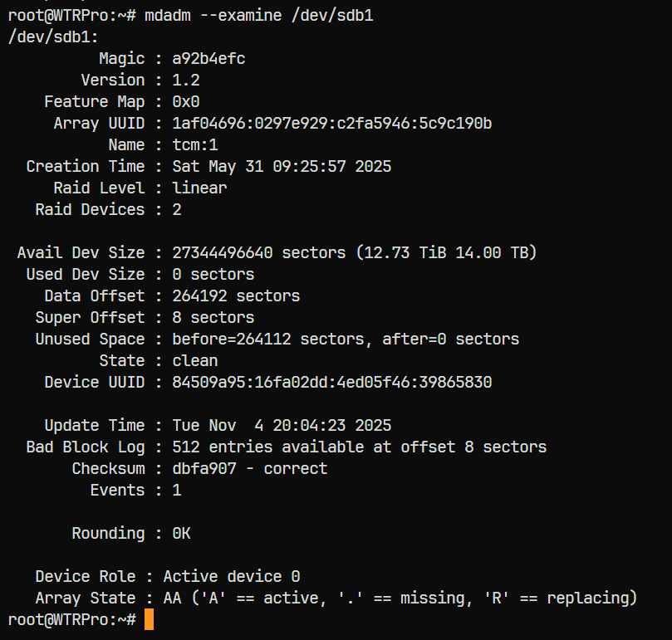The height and width of the screenshot is (640, 672).
Task: Click the Data Offset value
Action: click(x=236, y=296)
